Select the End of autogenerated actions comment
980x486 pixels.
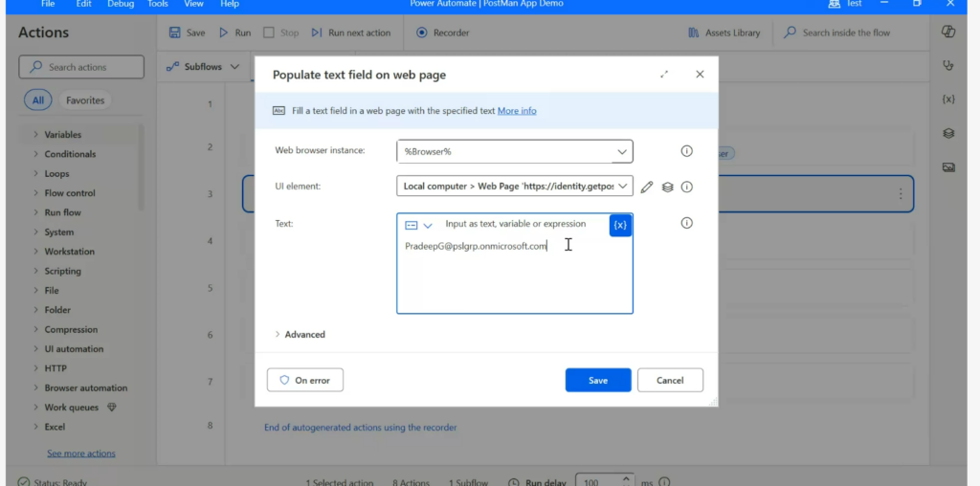[x=361, y=428]
